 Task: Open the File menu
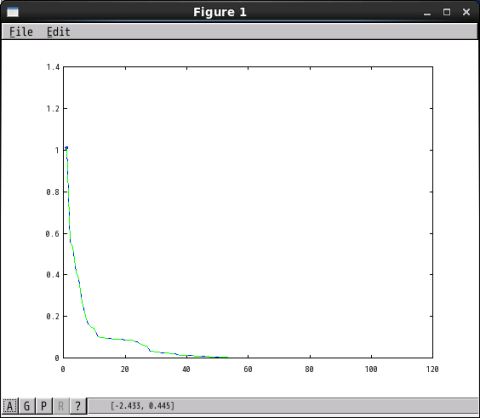point(21,32)
